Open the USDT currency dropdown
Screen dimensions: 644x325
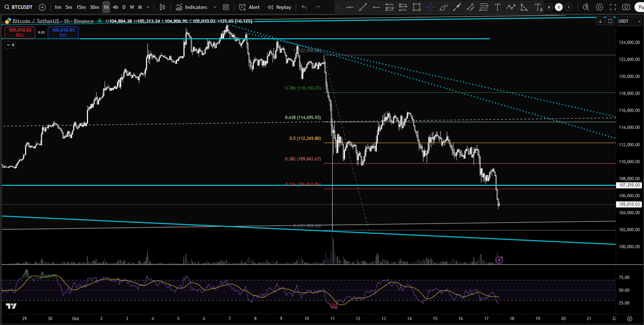629,21
